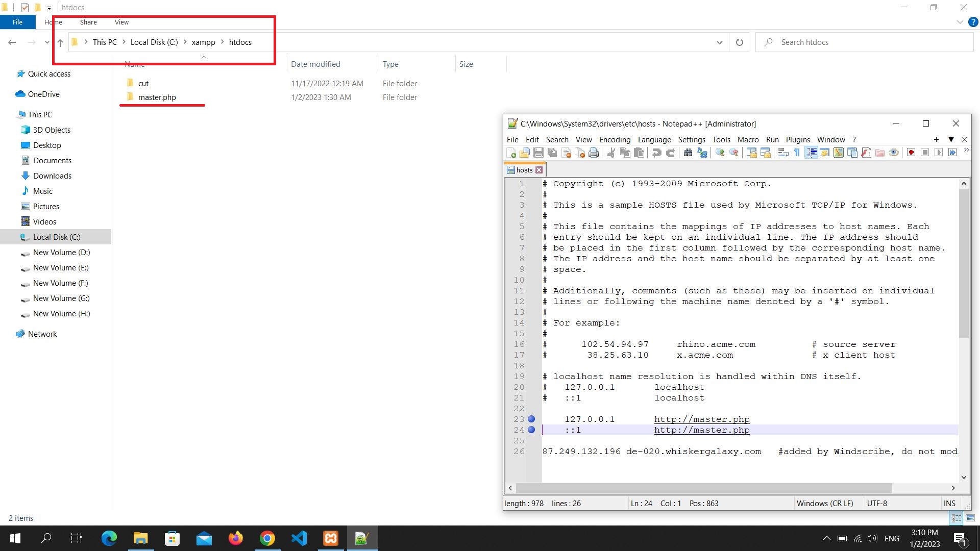Click UTF-8 encoding selector in status bar
The image size is (980, 551).
coord(877,503)
